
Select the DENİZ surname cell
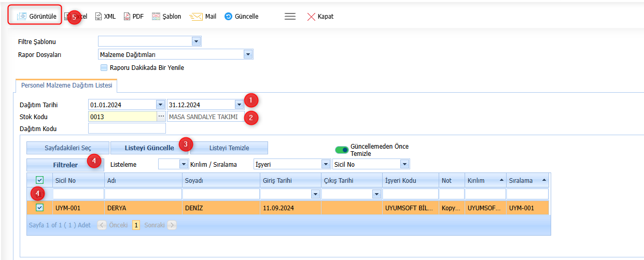click(221, 207)
